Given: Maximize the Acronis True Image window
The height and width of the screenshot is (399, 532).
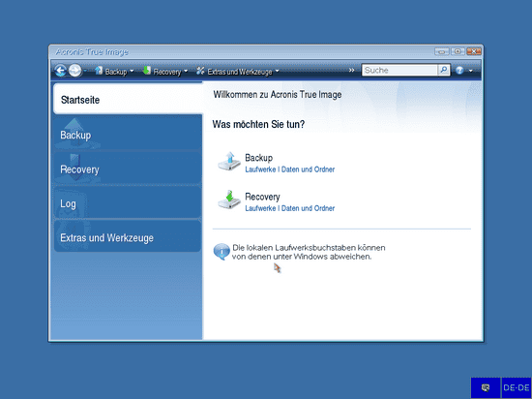Looking at the screenshot, I should pos(458,51).
